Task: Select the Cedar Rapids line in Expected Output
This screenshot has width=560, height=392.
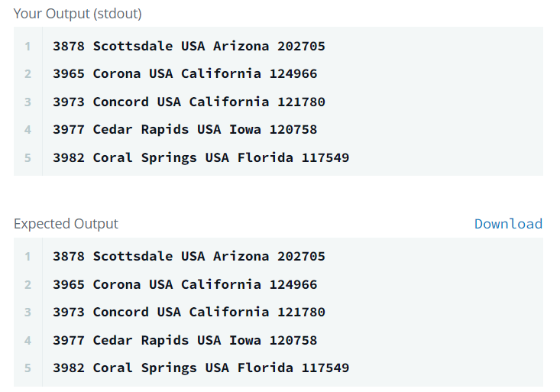Action: tap(185, 340)
